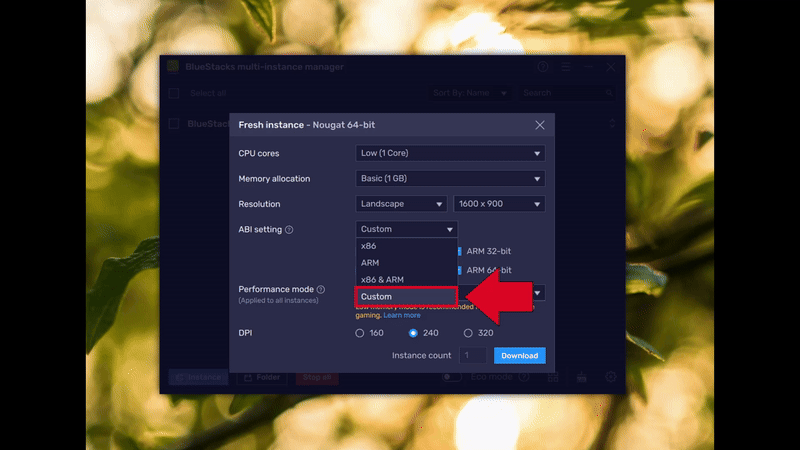This screenshot has height=450, width=800.
Task: Open the 1600 x 900 resolution dropdown
Action: tap(499, 204)
